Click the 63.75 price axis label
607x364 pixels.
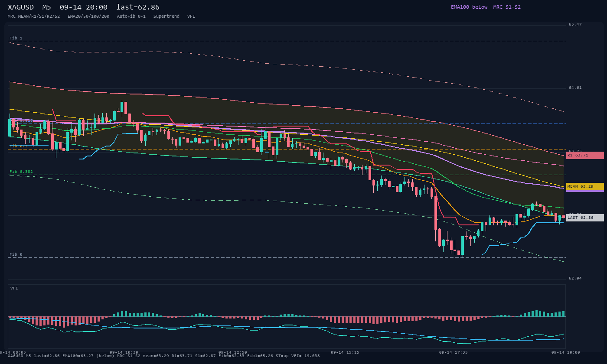pos(575,151)
